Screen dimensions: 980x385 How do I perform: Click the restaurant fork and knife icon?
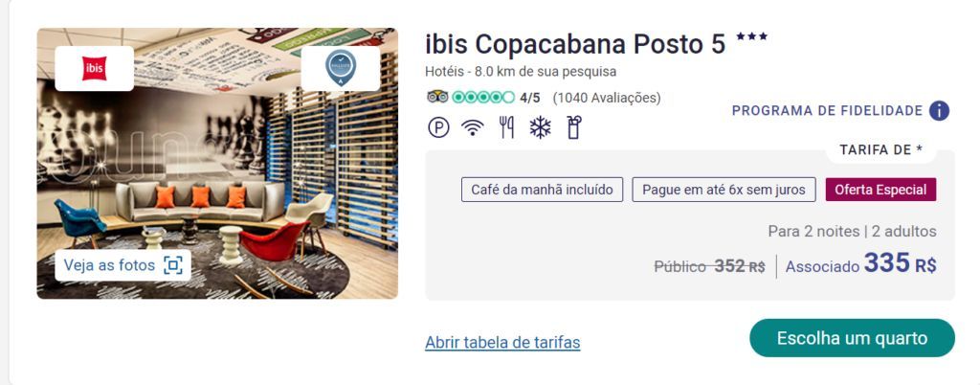tap(506, 127)
